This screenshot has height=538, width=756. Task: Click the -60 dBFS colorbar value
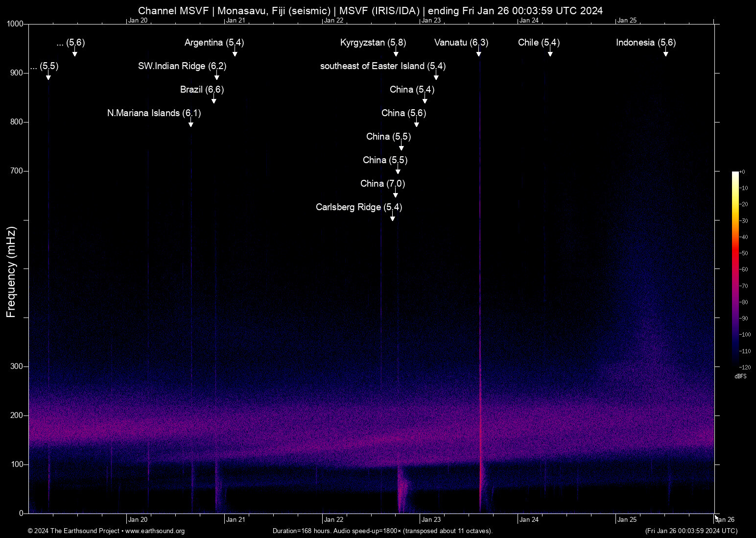click(743, 269)
